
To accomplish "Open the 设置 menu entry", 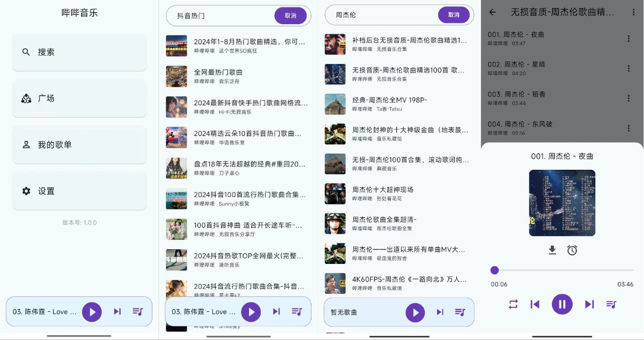I will (x=79, y=191).
